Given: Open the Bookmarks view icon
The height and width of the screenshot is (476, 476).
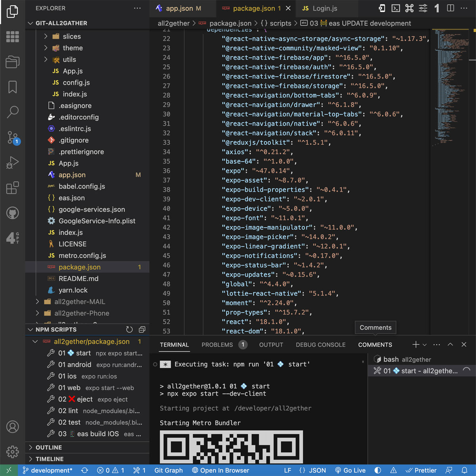Looking at the screenshot, I should point(13,87).
